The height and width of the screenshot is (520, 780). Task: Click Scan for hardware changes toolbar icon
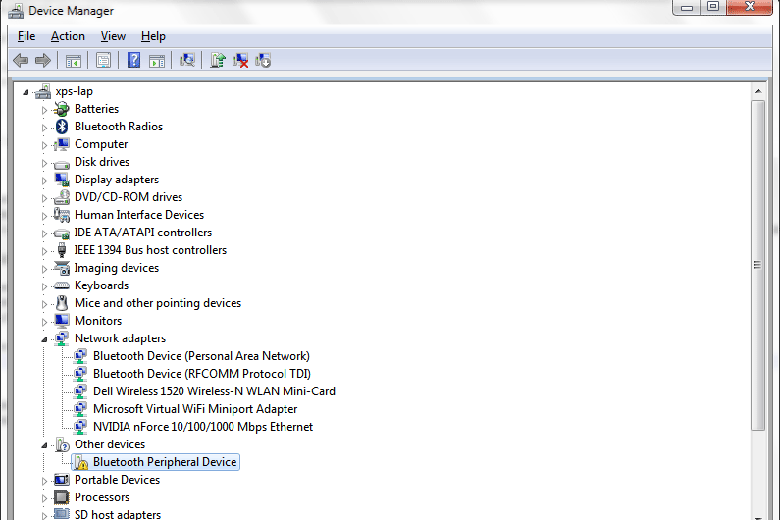(x=186, y=61)
